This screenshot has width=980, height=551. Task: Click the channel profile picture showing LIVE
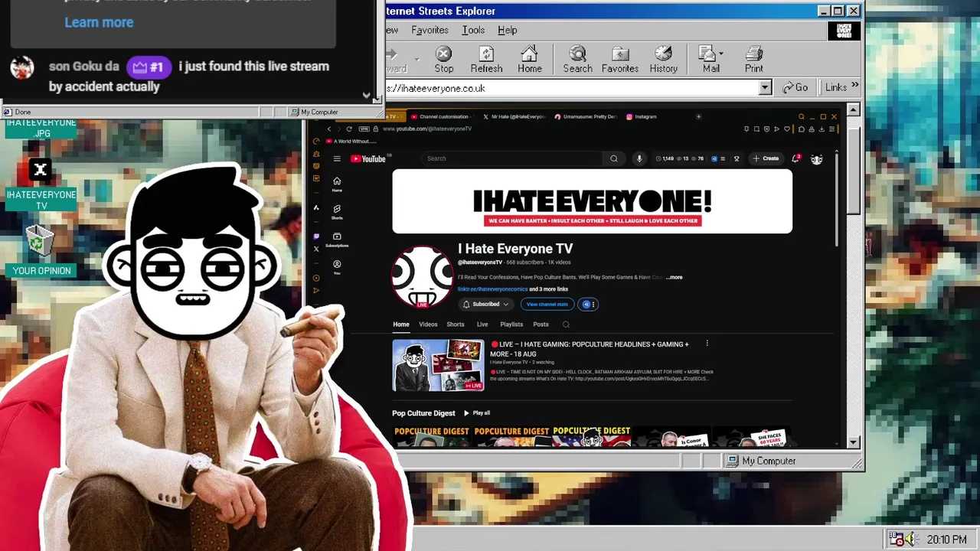click(x=422, y=277)
